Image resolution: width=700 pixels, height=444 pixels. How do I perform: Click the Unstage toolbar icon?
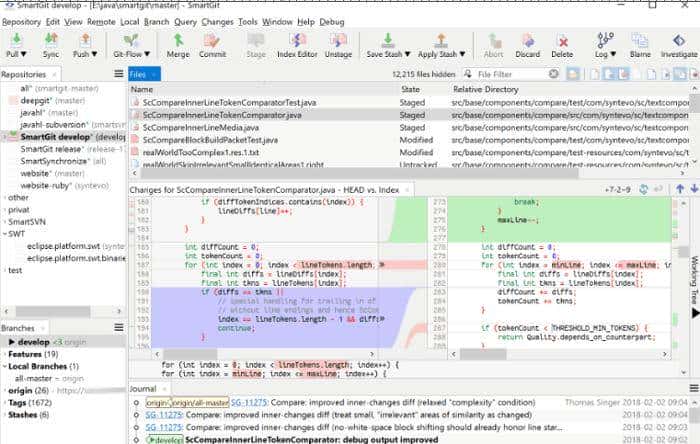(338, 40)
